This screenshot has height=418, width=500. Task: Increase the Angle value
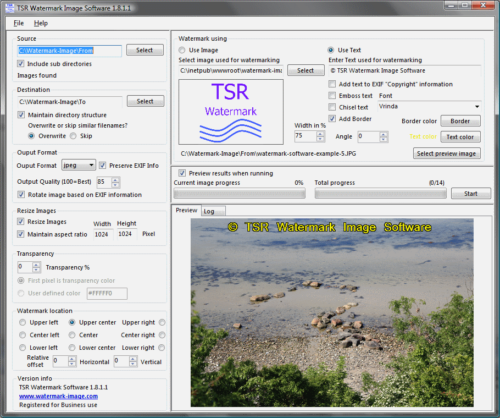tap(384, 134)
